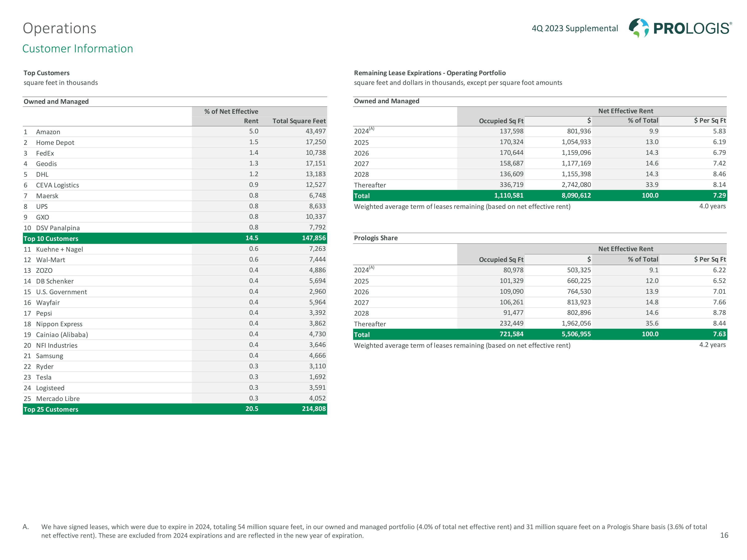Click the Home Depot customer name

point(55,142)
